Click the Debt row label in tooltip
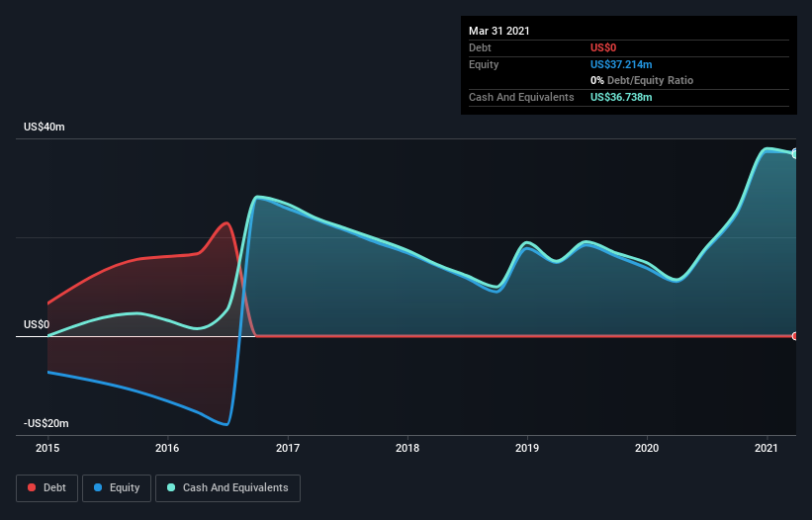 [480, 47]
